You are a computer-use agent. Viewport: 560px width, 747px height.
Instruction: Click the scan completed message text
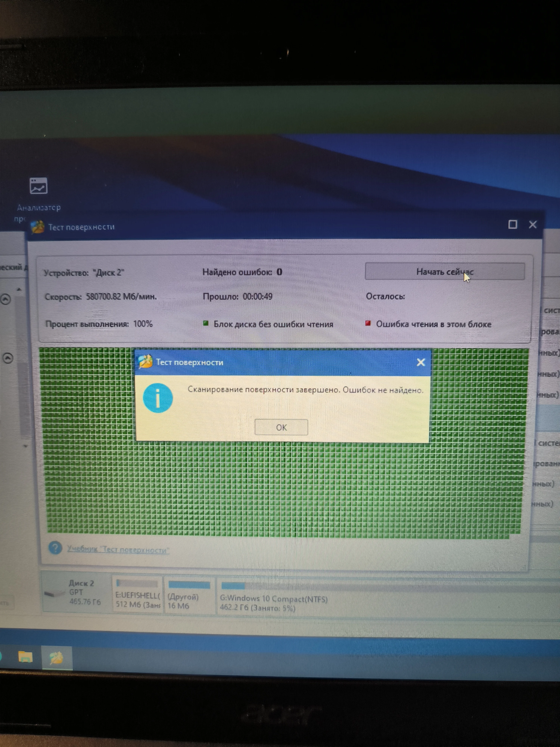[305, 390]
